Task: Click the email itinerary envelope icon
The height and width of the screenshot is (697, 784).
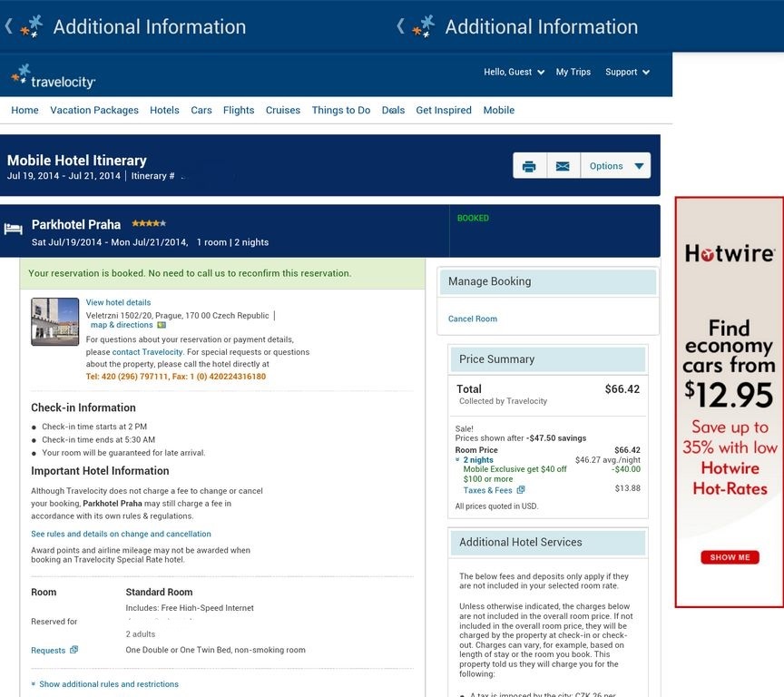Action: [x=563, y=166]
